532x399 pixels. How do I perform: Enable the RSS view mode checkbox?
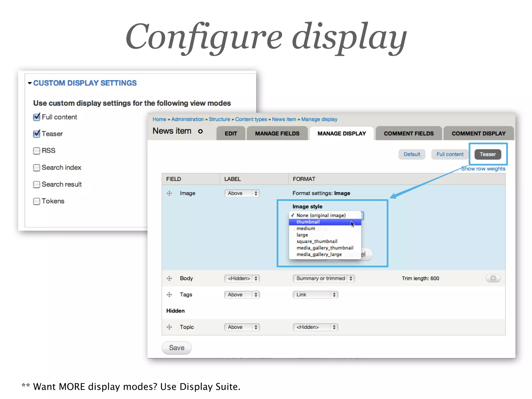tap(37, 151)
